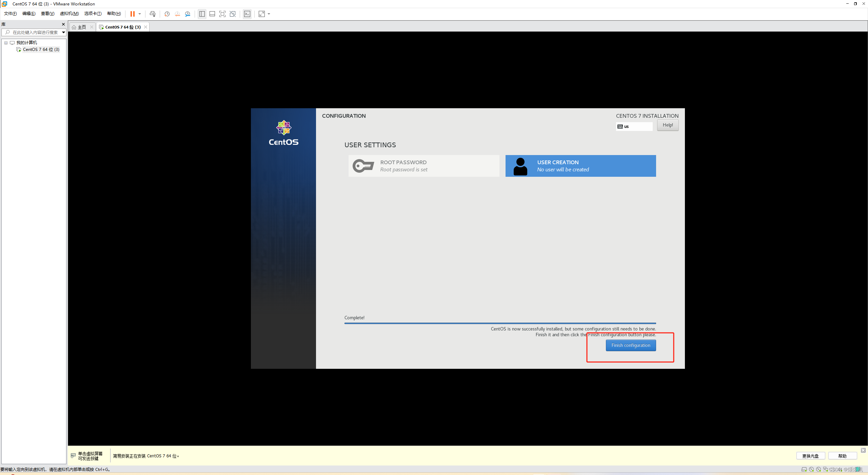Click the hard disk status icon
Screen dimensions: 868x475
coord(804,470)
